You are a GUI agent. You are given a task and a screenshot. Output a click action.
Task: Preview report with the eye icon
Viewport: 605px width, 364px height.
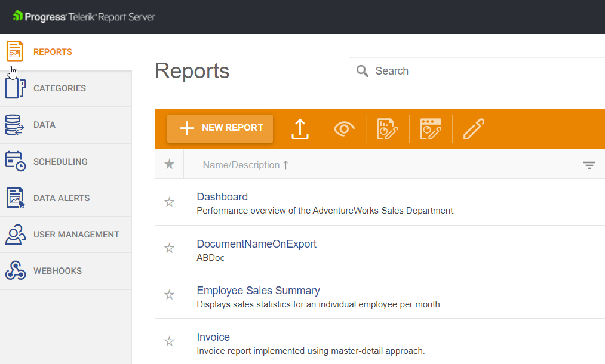[344, 129]
